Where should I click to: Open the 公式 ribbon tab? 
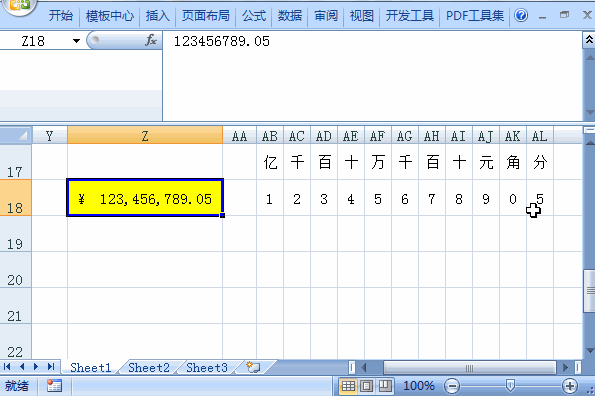pos(254,16)
